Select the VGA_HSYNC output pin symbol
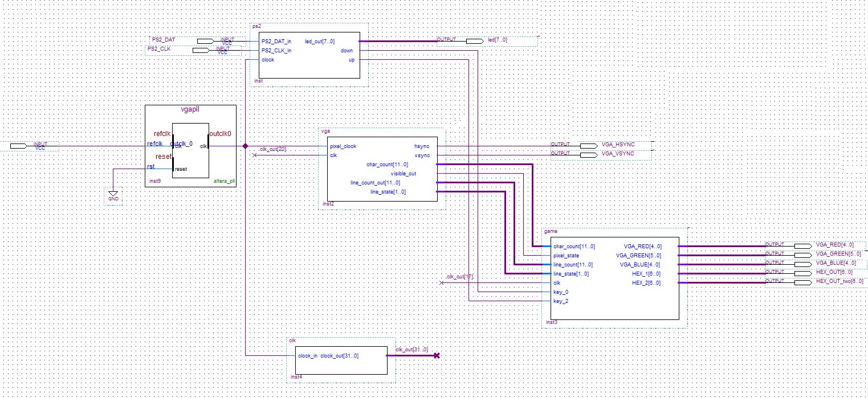This screenshot has width=868, height=398. 588,146
